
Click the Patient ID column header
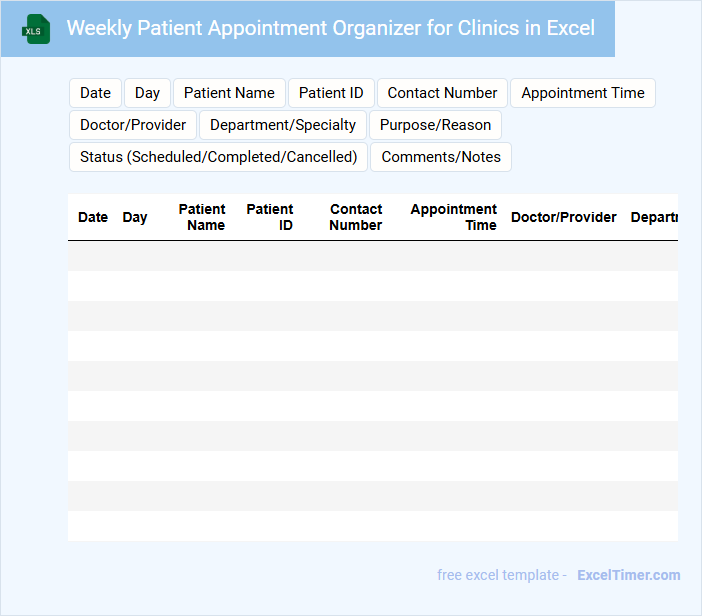(x=271, y=217)
